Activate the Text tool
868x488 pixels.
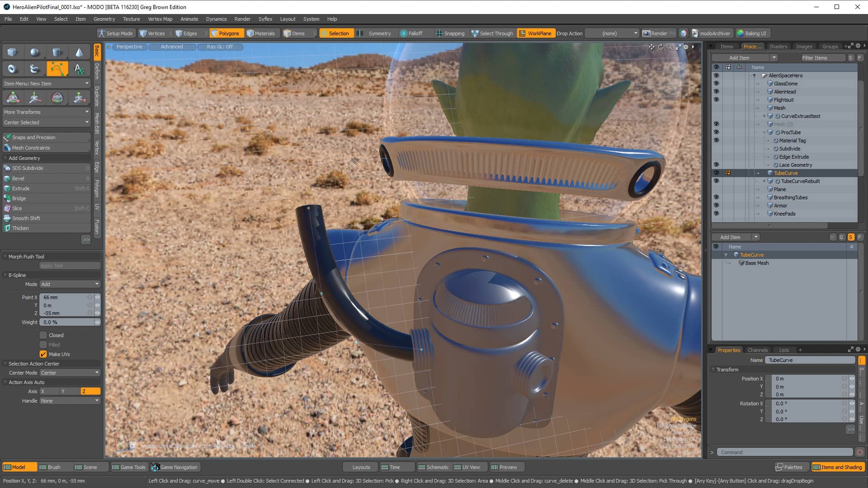(x=80, y=69)
